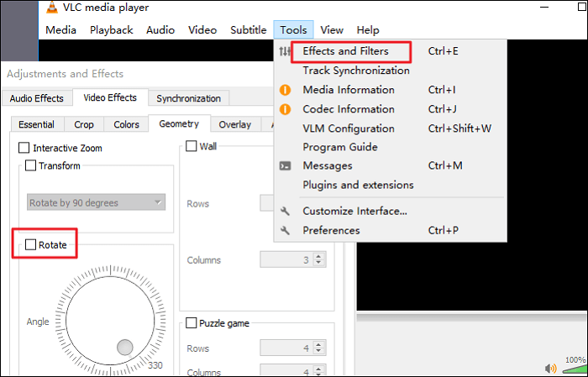The image size is (588, 377).
Task: Click the orange Codec Information icon
Action: coord(285,109)
